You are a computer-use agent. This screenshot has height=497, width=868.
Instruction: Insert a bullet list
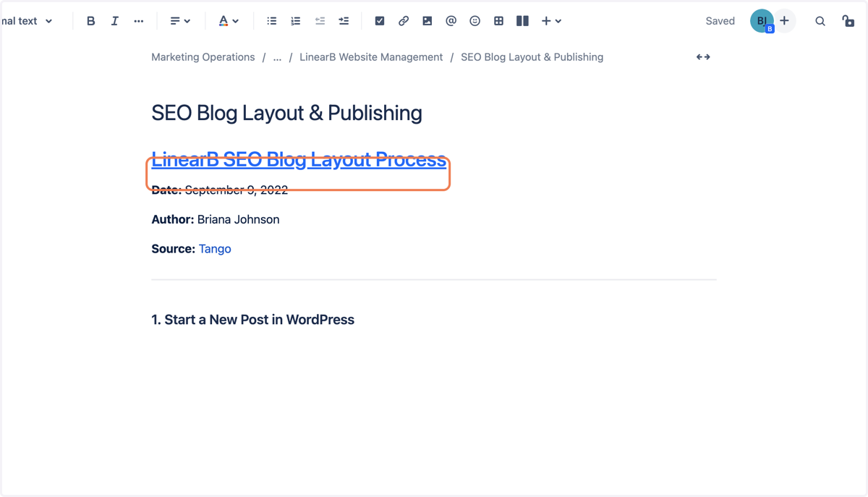coord(272,21)
